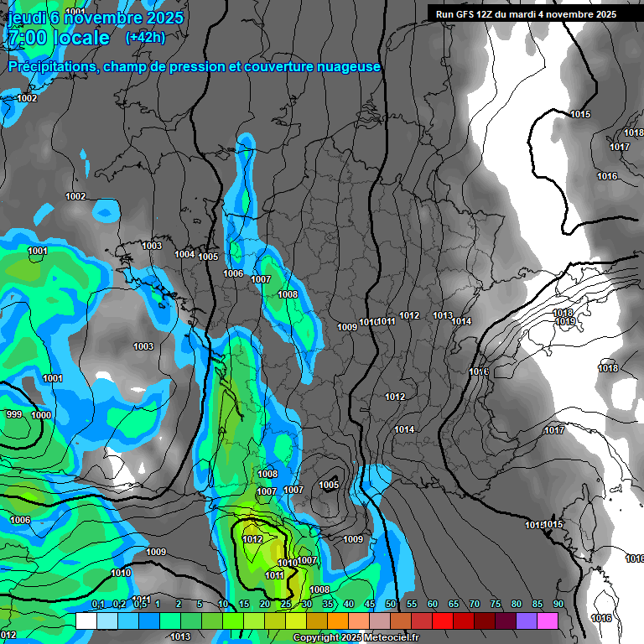The height and width of the screenshot is (644, 644).
Task: Click the legend scale value '45'
Action: pyautogui.click(x=370, y=604)
